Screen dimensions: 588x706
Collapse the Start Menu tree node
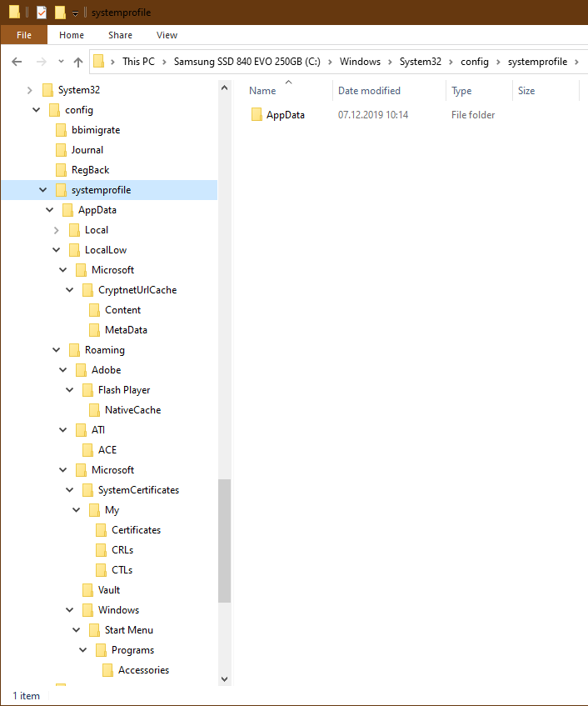point(77,630)
